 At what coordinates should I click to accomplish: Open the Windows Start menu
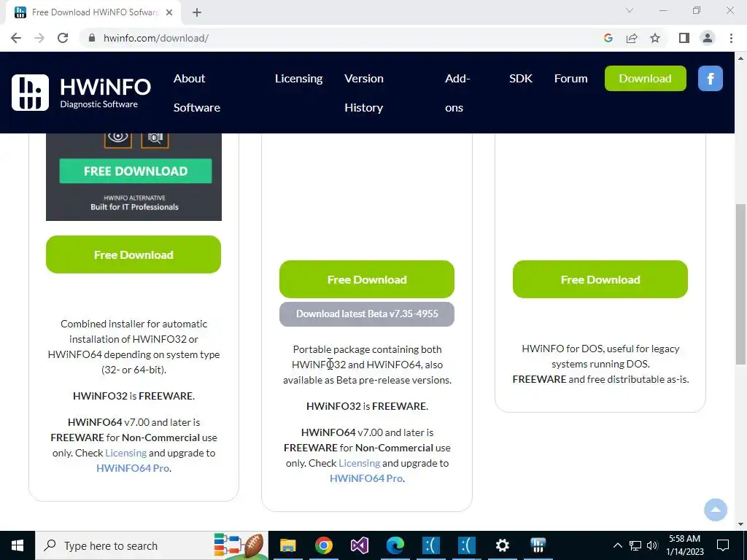pos(18,545)
